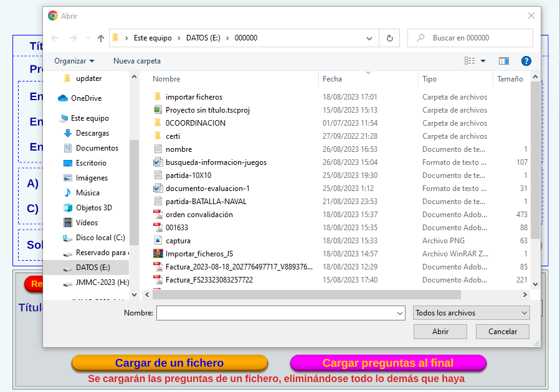Expand the view options dropdown arrow

pos(483,61)
